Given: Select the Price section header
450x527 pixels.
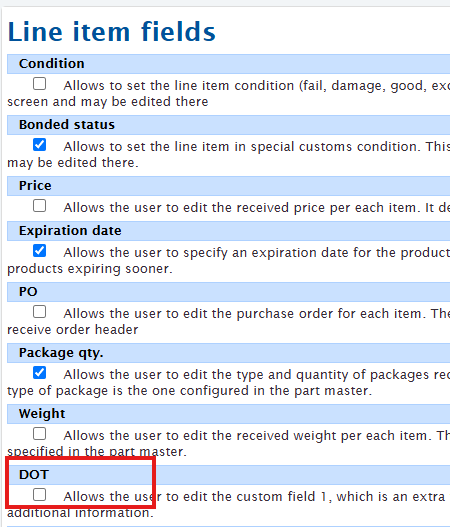Looking at the screenshot, I should (229, 186).
